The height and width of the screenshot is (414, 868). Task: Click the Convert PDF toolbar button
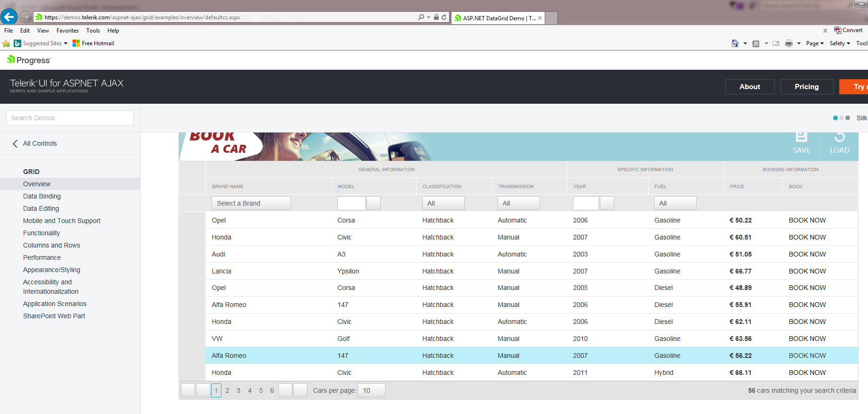tap(848, 30)
